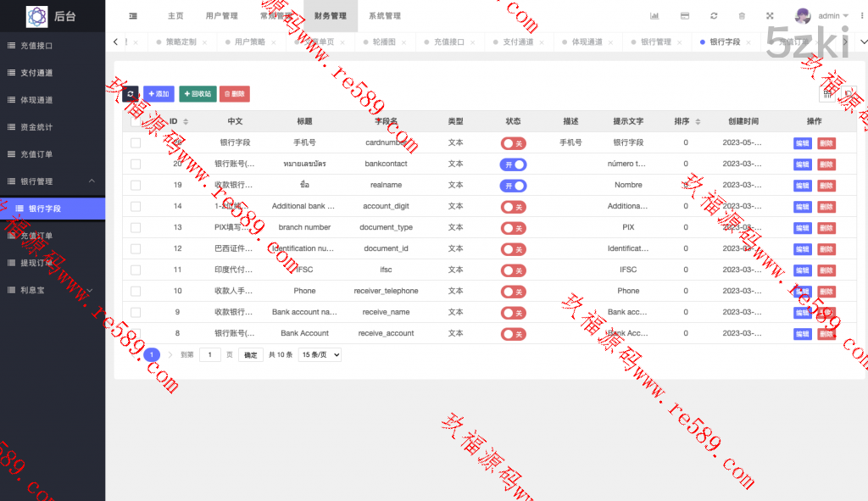
Task: Open the 15 条/页 page size dropdown
Action: tap(320, 355)
